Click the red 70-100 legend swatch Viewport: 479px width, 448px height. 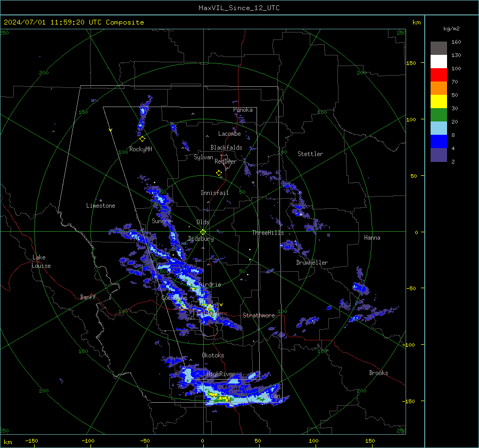[x=439, y=75]
